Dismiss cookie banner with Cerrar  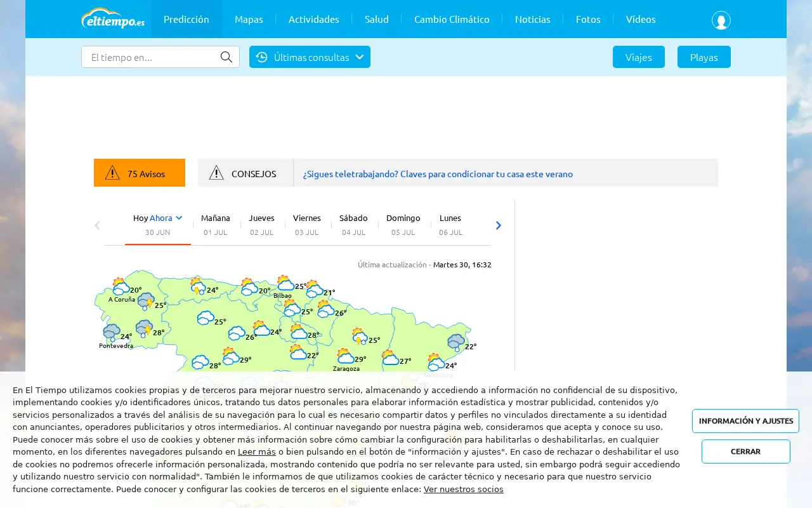pos(746,451)
